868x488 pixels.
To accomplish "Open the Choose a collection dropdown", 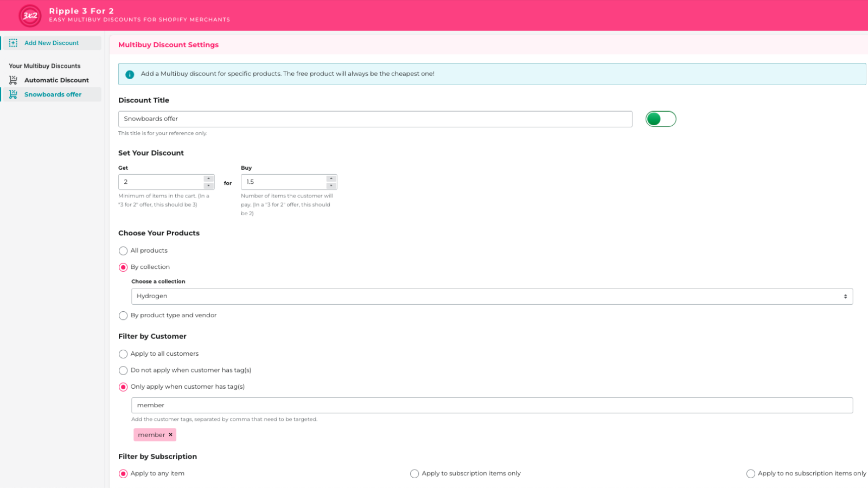I will point(492,296).
